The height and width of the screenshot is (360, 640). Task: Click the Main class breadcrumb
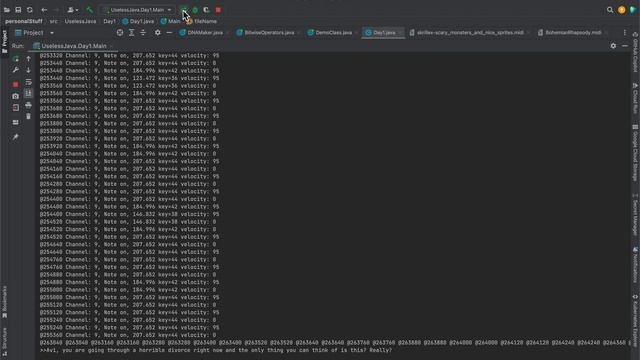(171, 21)
